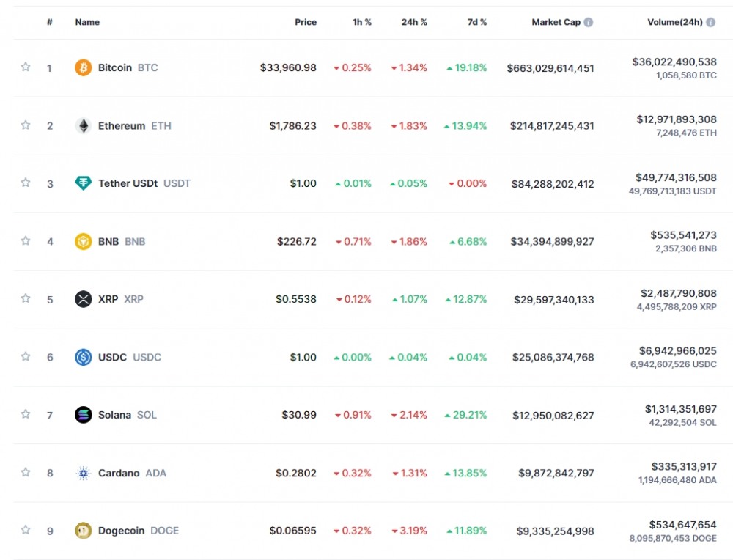Click the Ethereum diamond logo icon
The image size is (733, 560).
[84, 125]
